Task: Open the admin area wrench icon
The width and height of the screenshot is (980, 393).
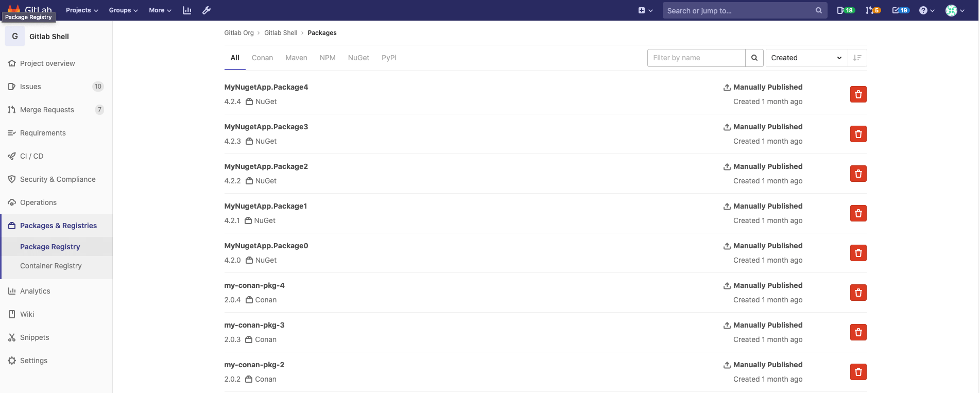Action: [x=207, y=10]
